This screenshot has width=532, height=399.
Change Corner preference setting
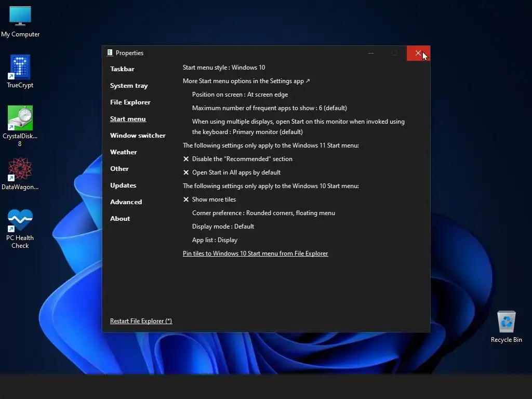263,213
